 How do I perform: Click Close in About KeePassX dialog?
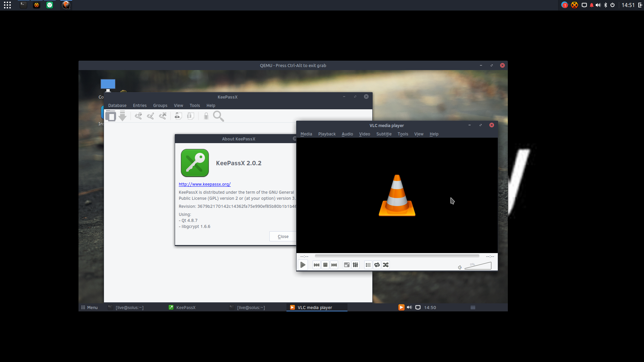pos(283,237)
